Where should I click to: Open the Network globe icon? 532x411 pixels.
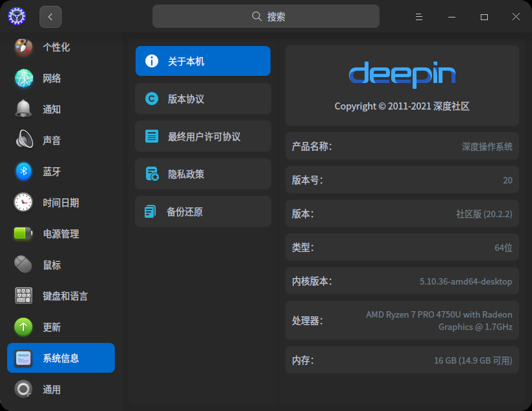[x=24, y=78]
